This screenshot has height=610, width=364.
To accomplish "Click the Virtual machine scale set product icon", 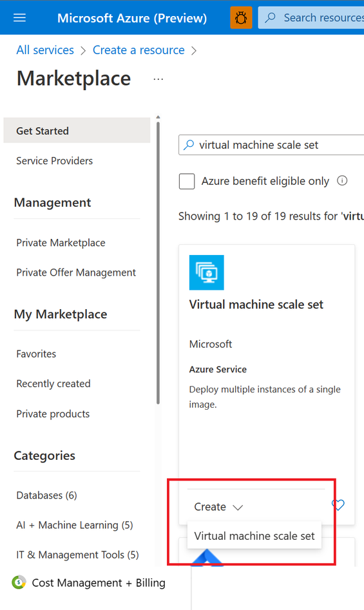I will point(207,272).
